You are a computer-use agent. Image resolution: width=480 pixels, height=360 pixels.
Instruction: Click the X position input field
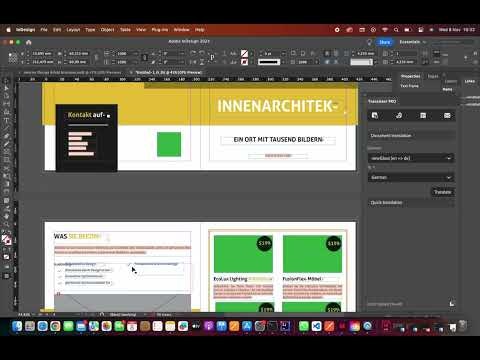click(43, 53)
